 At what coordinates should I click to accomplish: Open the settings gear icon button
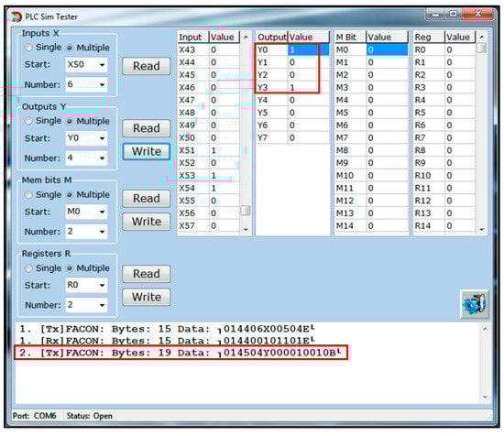[x=475, y=304]
